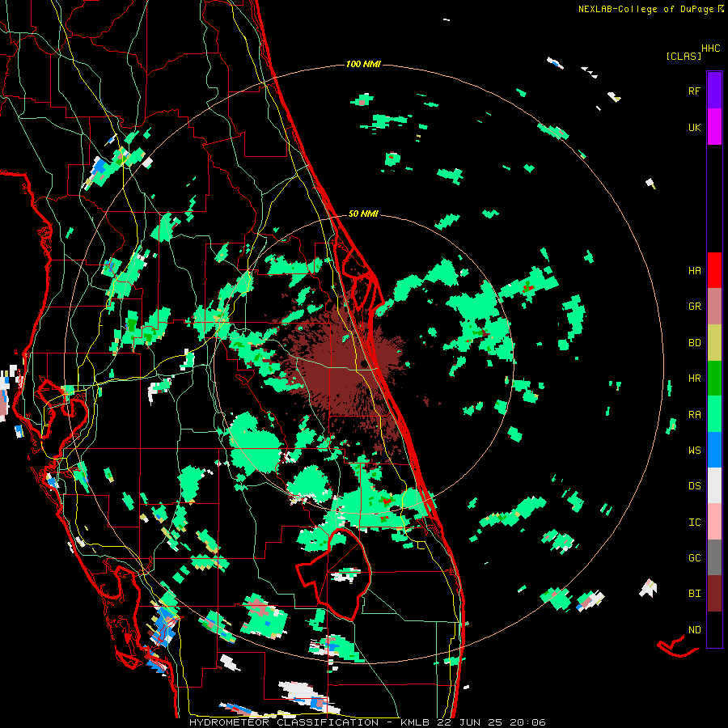Click the BD yellow legend swatch
The width and height of the screenshot is (728, 728).
click(x=714, y=343)
